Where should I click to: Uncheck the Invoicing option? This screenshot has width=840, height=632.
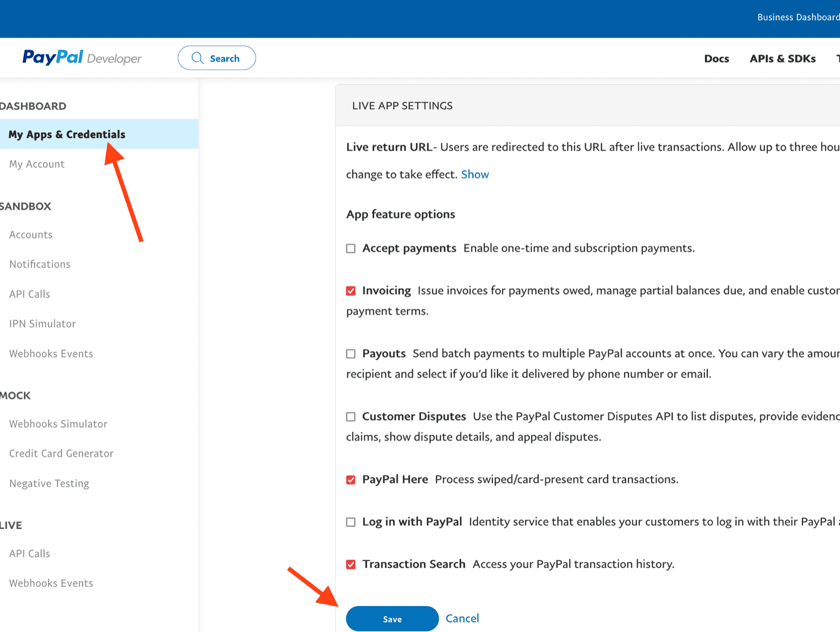(351, 291)
